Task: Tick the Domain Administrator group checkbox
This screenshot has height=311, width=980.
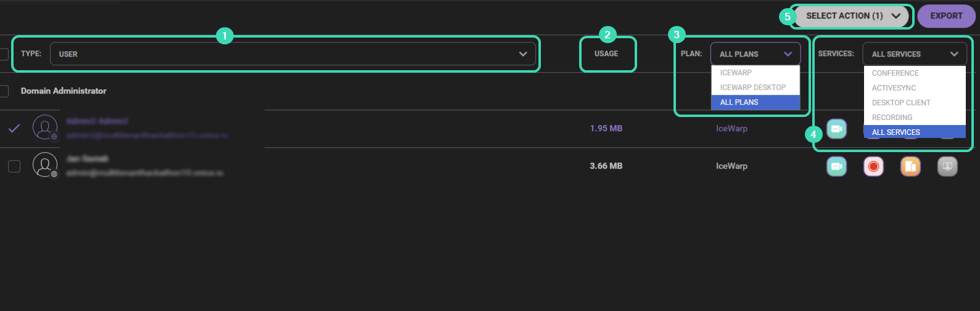Action: point(4,91)
